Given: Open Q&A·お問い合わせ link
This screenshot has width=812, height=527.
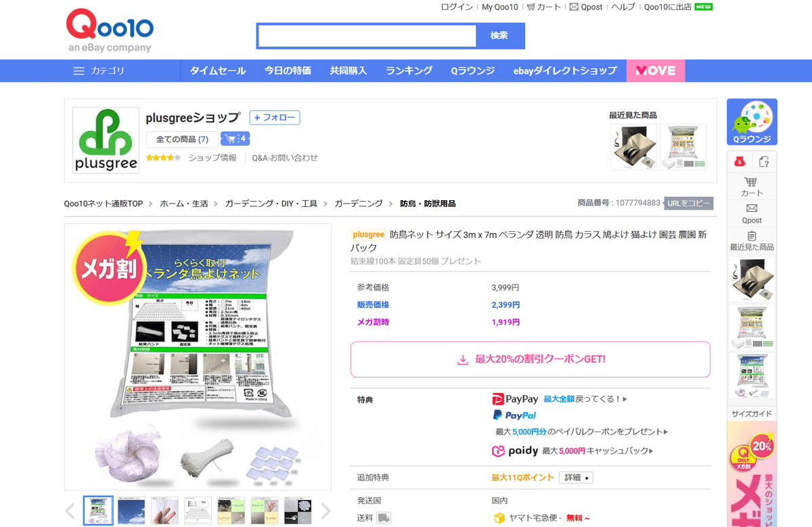Looking at the screenshot, I should tap(285, 158).
